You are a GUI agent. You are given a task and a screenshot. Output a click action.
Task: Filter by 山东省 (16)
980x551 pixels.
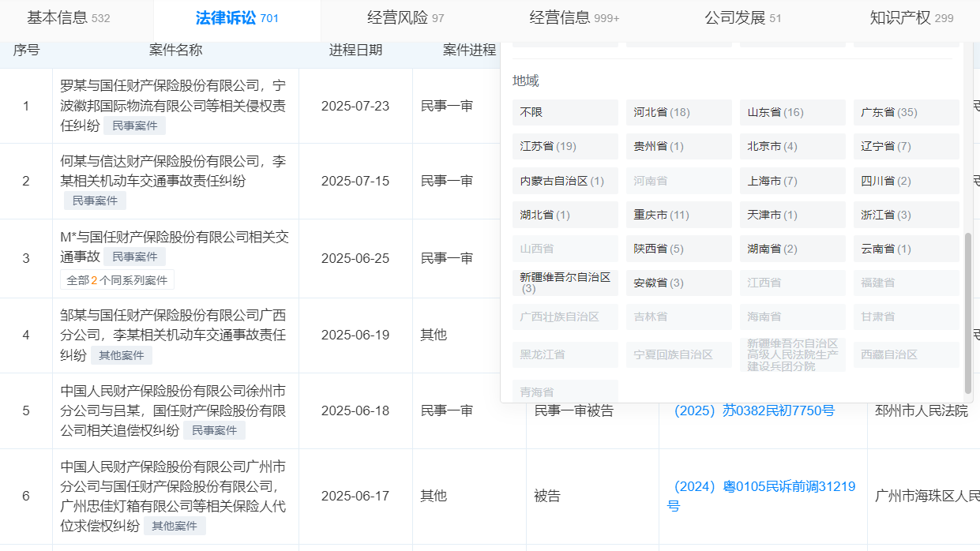(x=793, y=113)
